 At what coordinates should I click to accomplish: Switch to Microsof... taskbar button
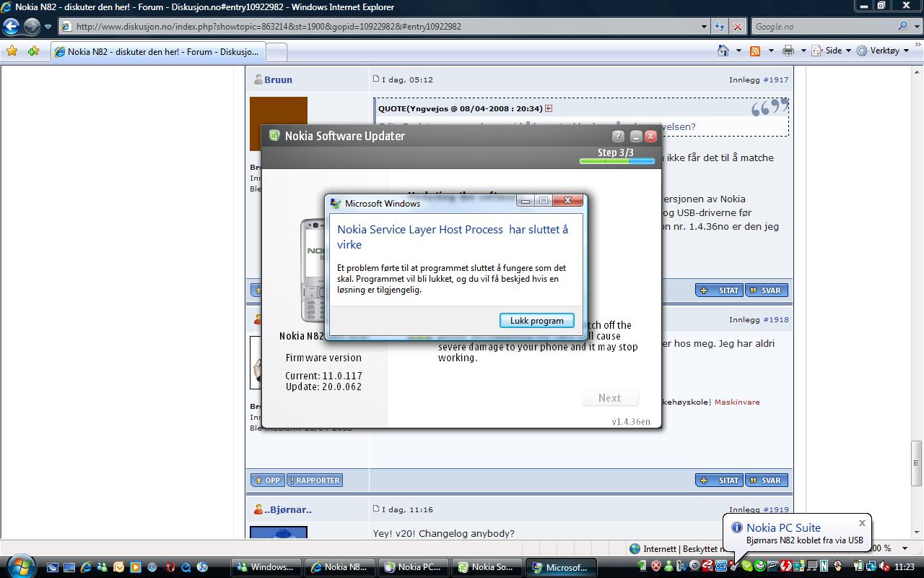coord(560,567)
